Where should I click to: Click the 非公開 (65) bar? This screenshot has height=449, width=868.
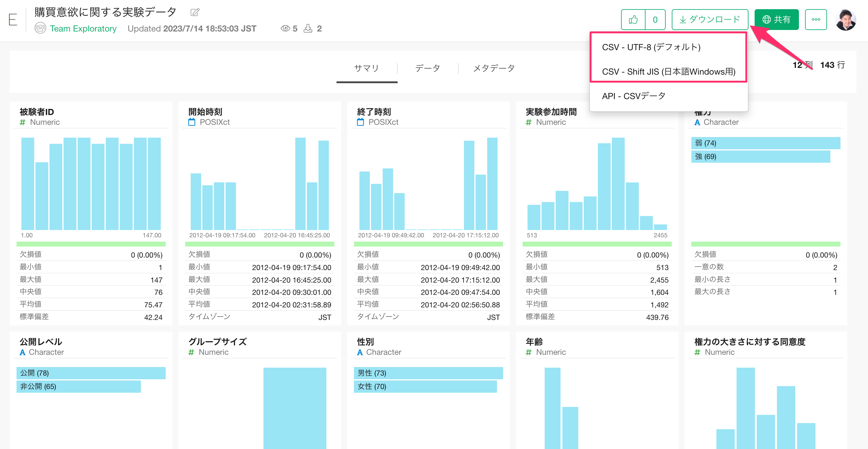tap(79, 386)
